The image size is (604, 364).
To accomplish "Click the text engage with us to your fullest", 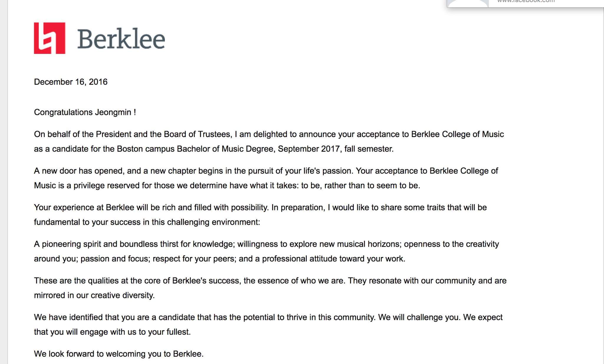I will click(x=135, y=332).
